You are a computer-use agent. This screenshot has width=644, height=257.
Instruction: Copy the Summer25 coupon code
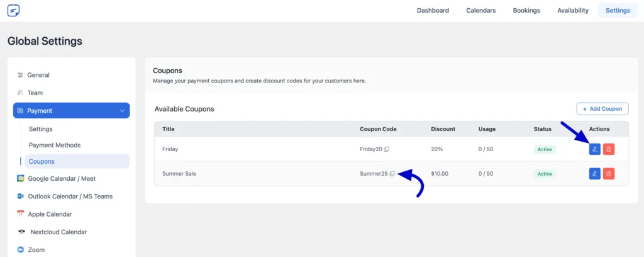pos(392,173)
